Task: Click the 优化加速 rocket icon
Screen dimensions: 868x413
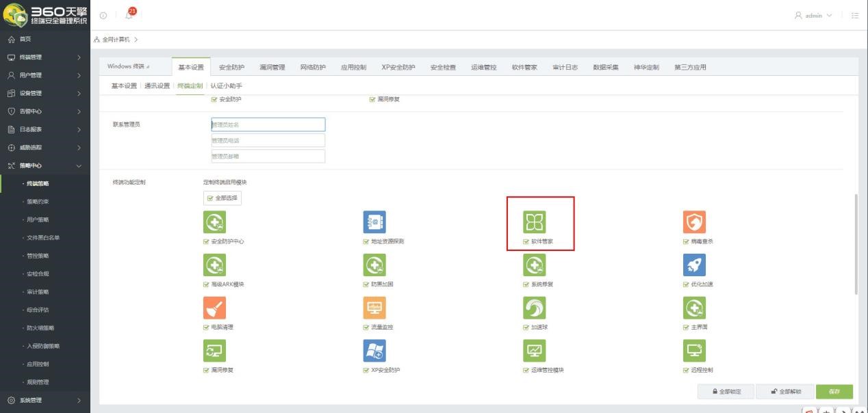Action: (x=694, y=265)
